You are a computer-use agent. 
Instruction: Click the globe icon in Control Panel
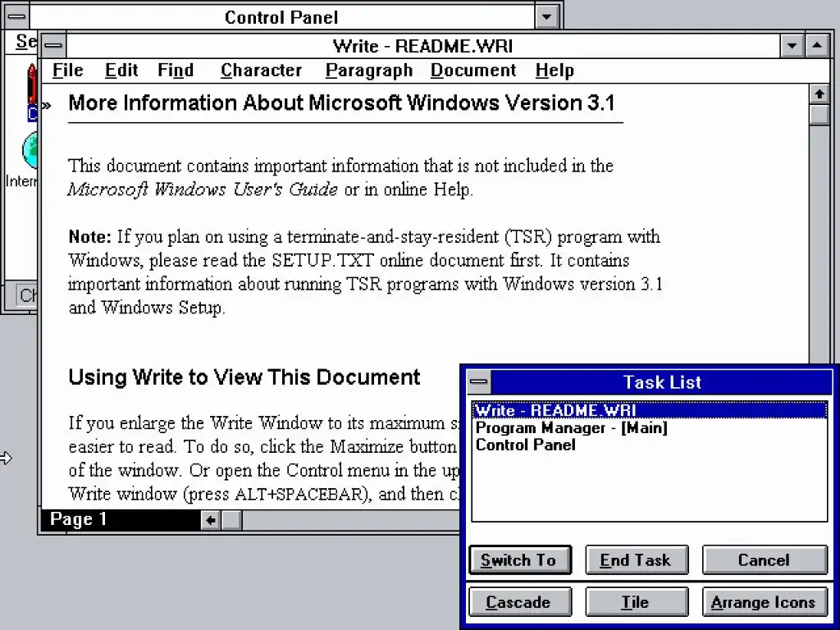pyautogui.click(x=30, y=150)
